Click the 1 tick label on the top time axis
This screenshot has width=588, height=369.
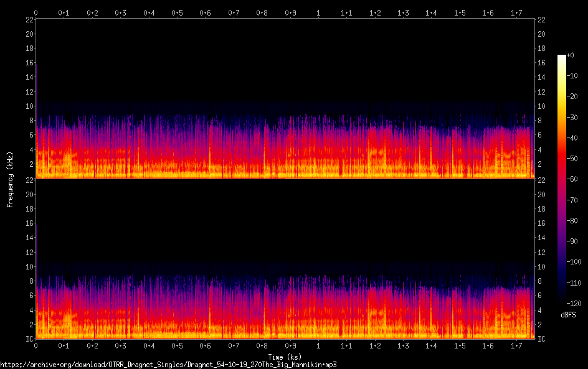319,12
